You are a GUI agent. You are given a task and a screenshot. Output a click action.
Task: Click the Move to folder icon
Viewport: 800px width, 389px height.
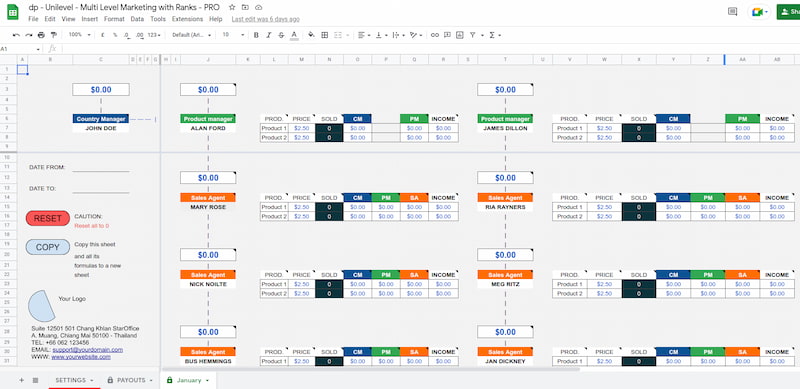(245, 8)
